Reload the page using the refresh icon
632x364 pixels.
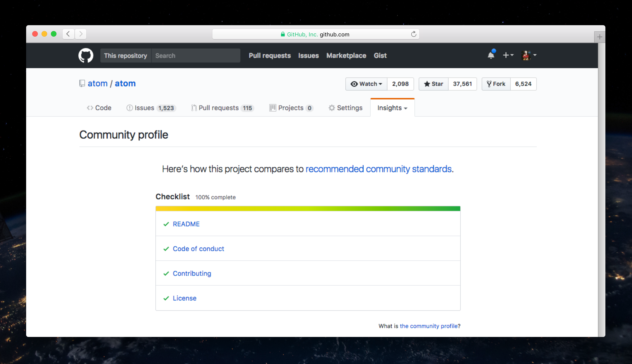point(414,34)
